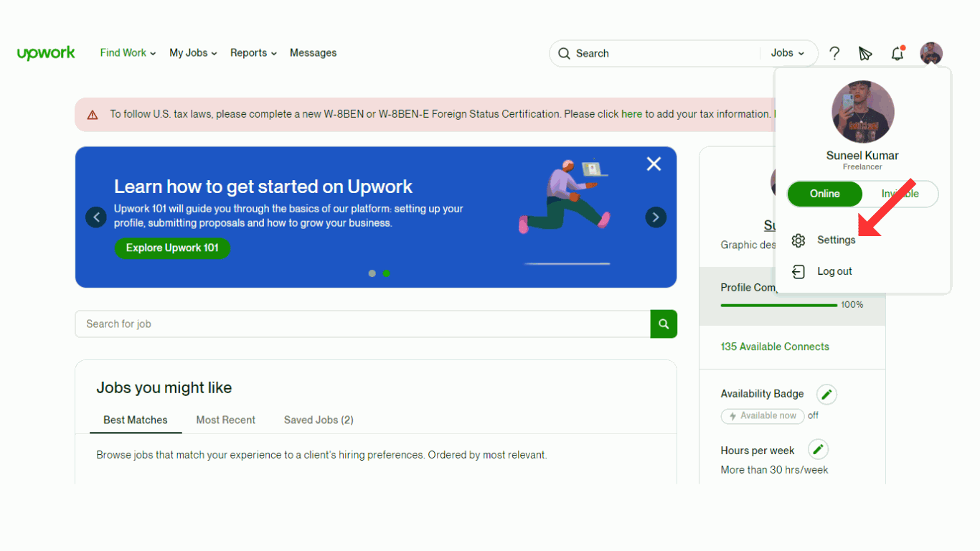Edit the Availability Badge pencil icon
The image size is (980, 551).
[826, 394]
